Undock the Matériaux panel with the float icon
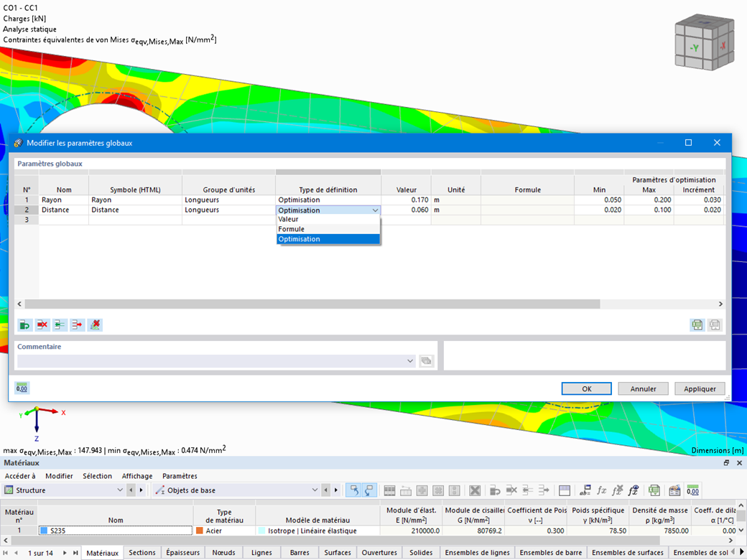 click(x=726, y=463)
